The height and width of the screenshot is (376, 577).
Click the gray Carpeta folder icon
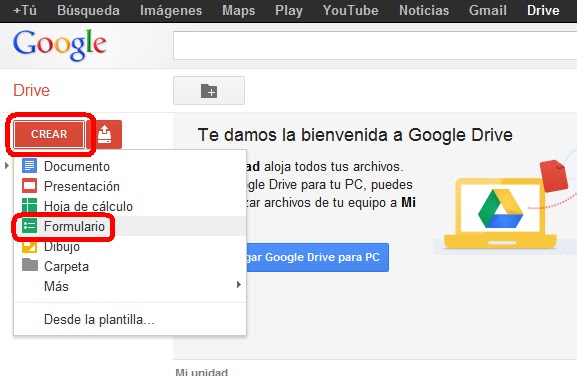point(29,265)
